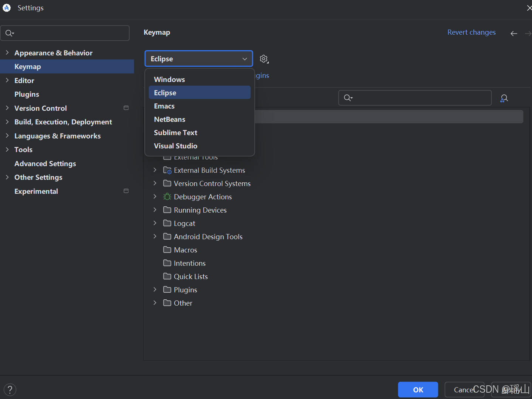Click the keymap action search field
532x399 pixels.
[x=415, y=98]
